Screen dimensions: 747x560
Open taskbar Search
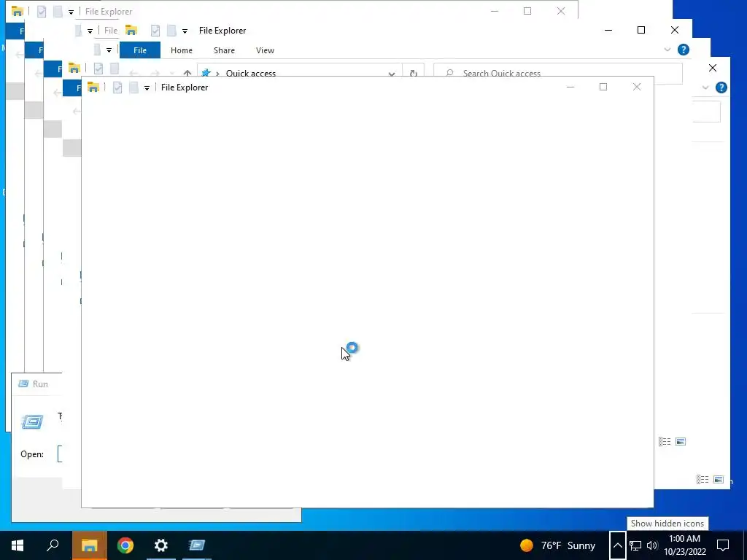[x=53, y=545]
